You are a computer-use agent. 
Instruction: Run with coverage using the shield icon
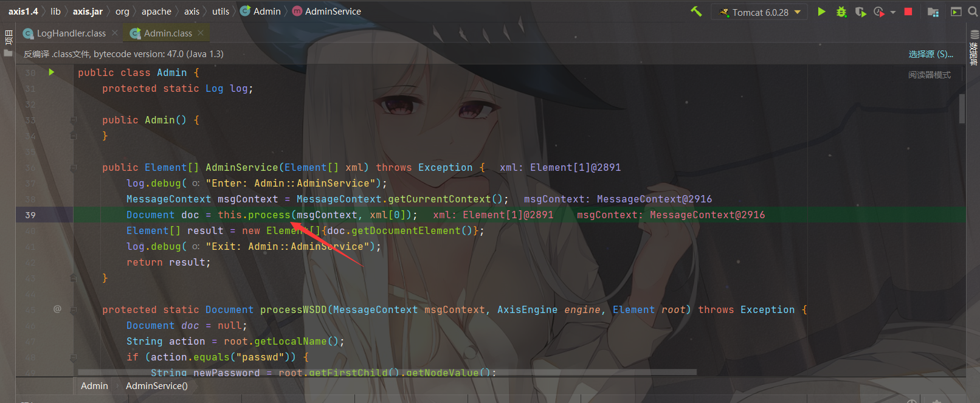pyautogui.click(x=860, y=12)
